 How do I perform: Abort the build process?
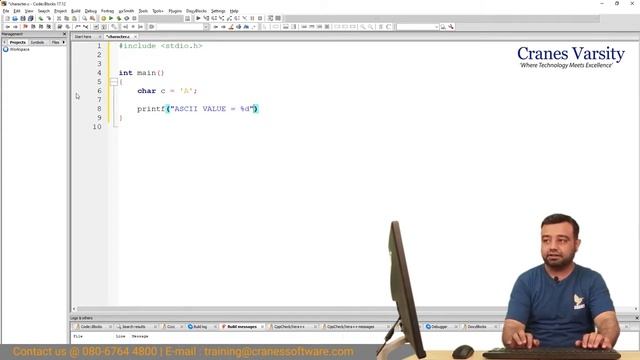coord(134,18)
